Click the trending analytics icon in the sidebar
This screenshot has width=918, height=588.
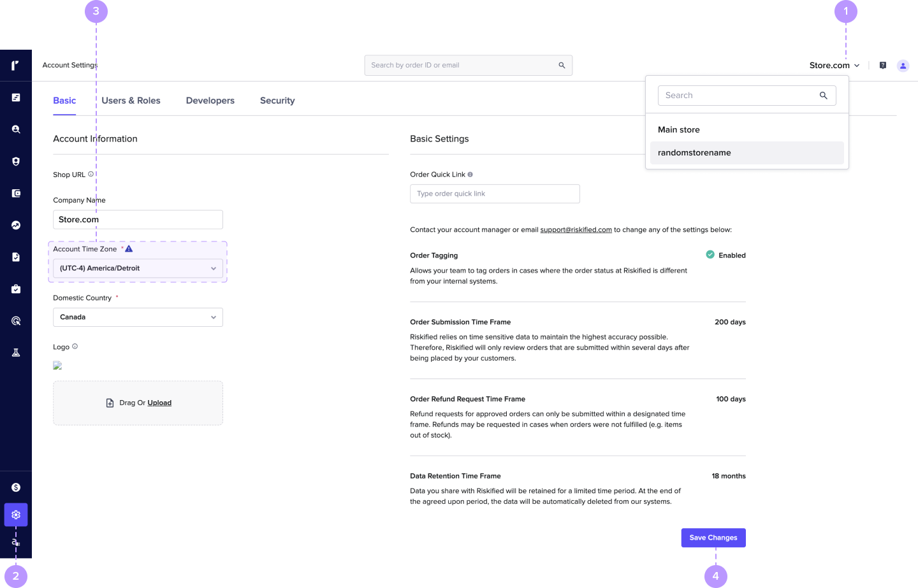click(x=16, y=225)
